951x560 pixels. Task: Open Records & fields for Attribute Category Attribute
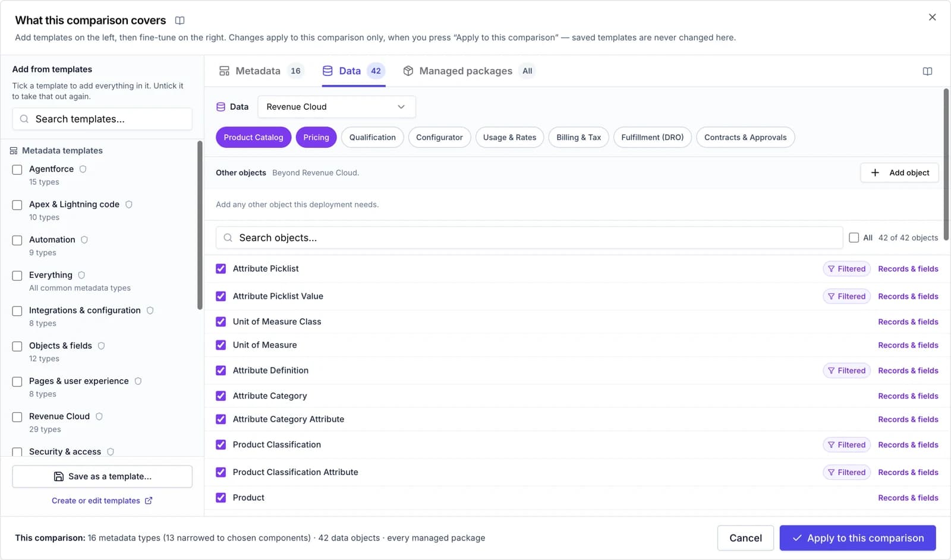[x=908, y=419]
